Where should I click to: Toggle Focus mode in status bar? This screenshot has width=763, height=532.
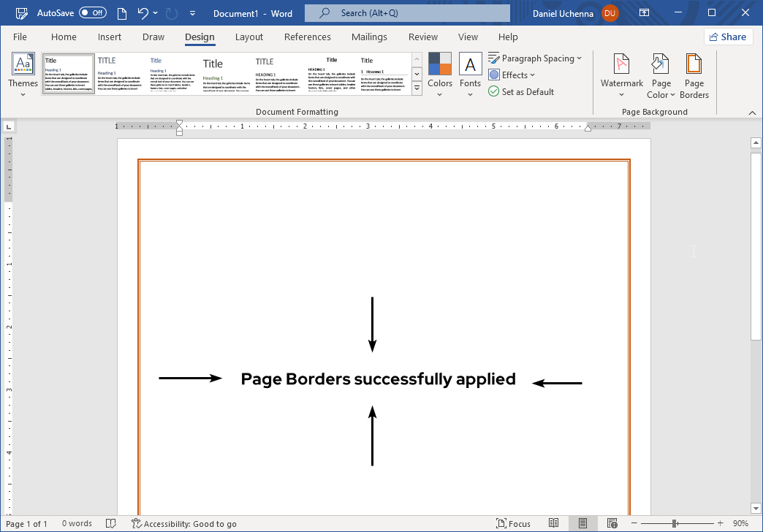click(x=514, y=523)
